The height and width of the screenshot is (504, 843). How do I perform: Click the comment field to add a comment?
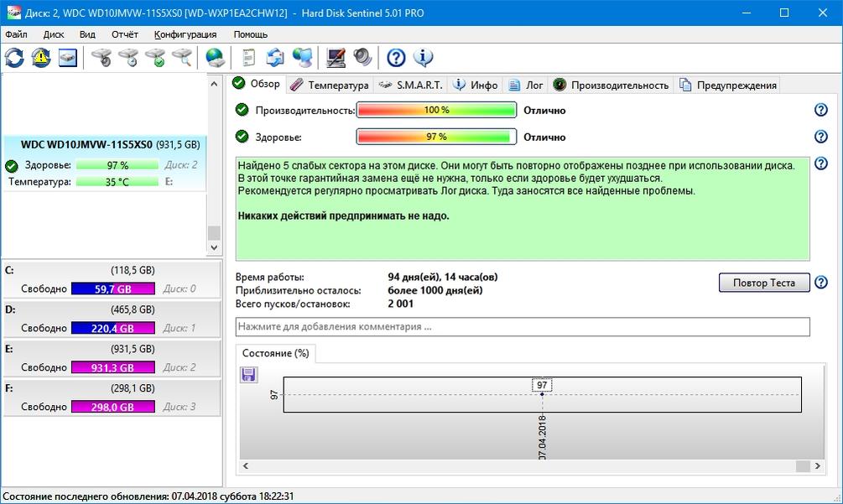point(523,327)
